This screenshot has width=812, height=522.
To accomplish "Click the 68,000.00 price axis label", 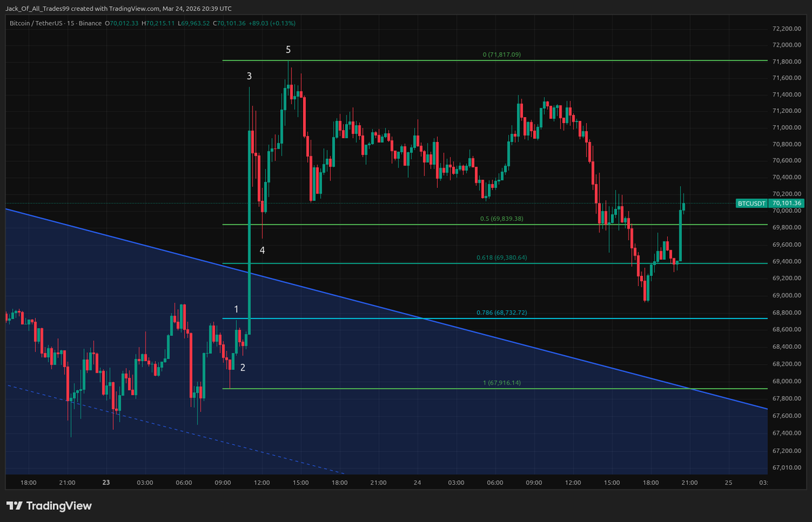I will coord(786,381).
